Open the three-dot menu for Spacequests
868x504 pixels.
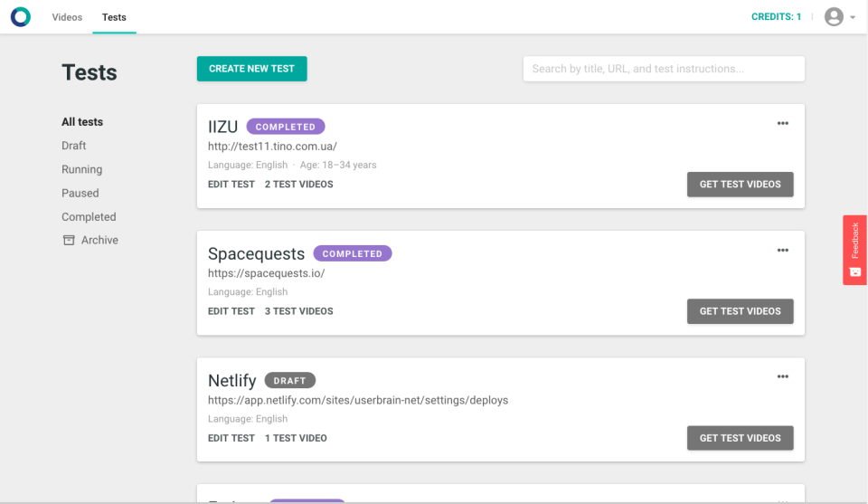pyautogui.click(x=782, y=251)
